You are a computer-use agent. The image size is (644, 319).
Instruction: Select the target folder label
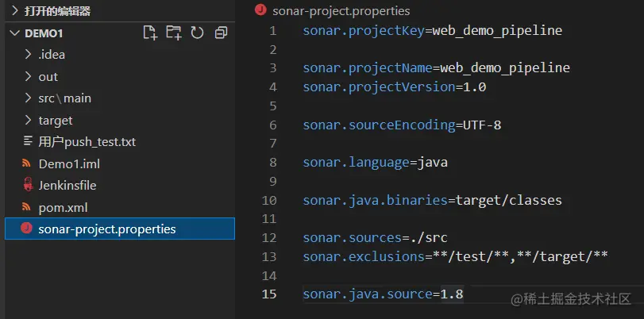(x=56, y=121)
